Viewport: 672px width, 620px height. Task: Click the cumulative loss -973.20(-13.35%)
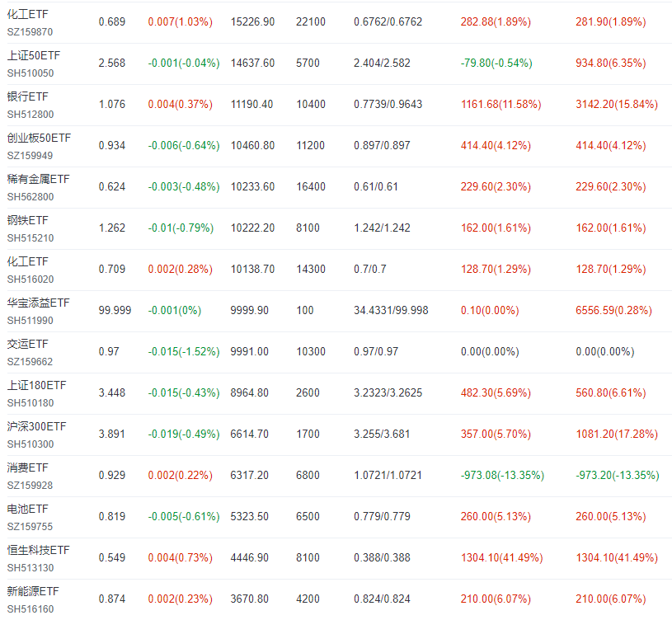(x=618, y=475)
